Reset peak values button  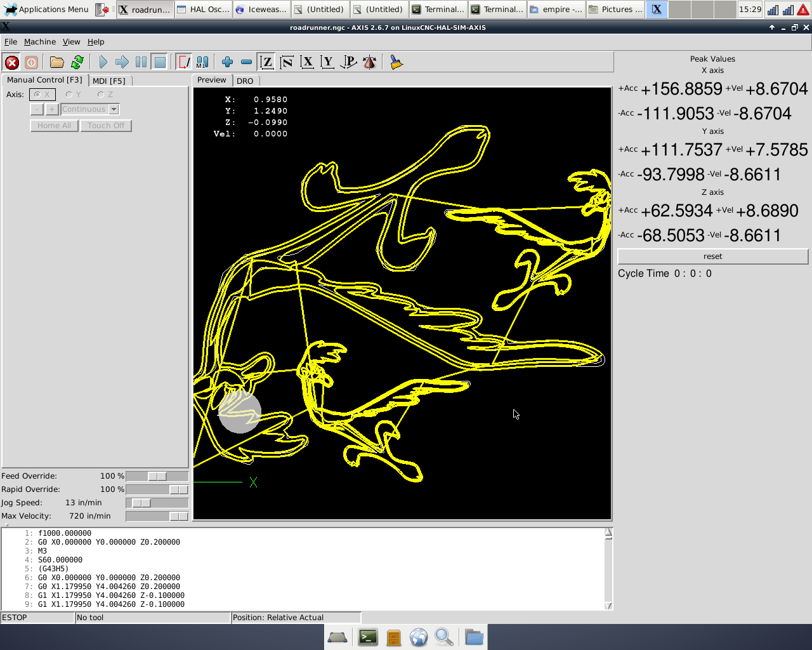[712, 256]
